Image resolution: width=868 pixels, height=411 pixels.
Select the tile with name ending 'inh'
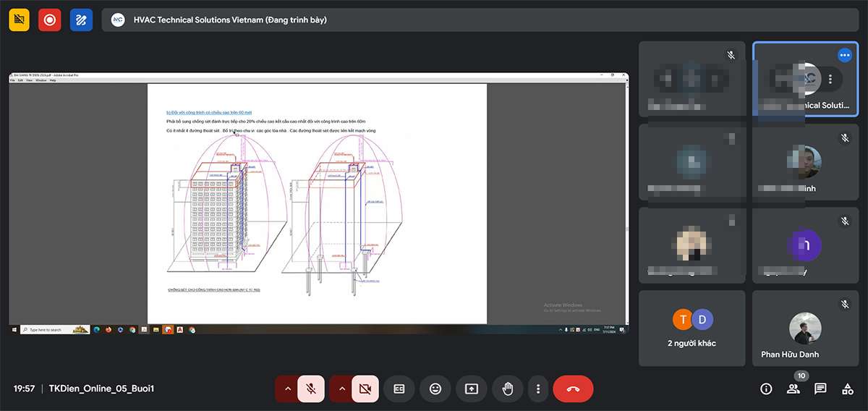pyautogui.click(x=805, y=162)
